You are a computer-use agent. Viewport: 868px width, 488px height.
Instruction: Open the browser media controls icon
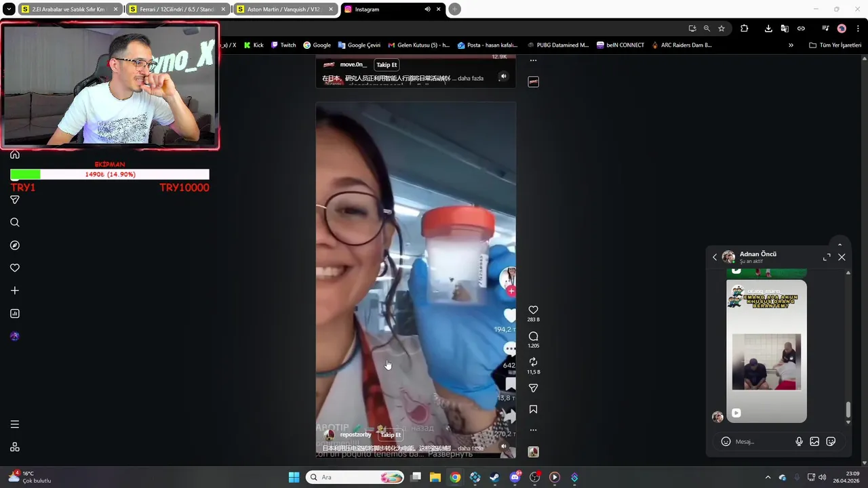pyautogui.click(x=825, y=28)
